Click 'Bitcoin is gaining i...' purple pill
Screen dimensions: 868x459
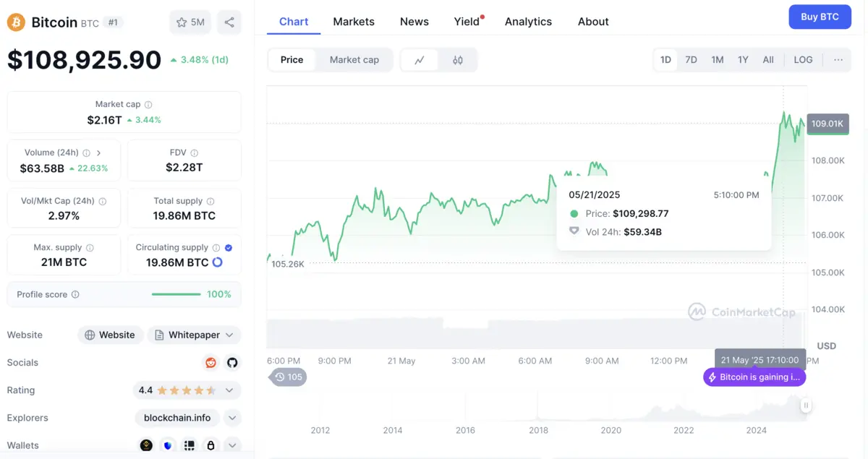[x=754, y=377]
